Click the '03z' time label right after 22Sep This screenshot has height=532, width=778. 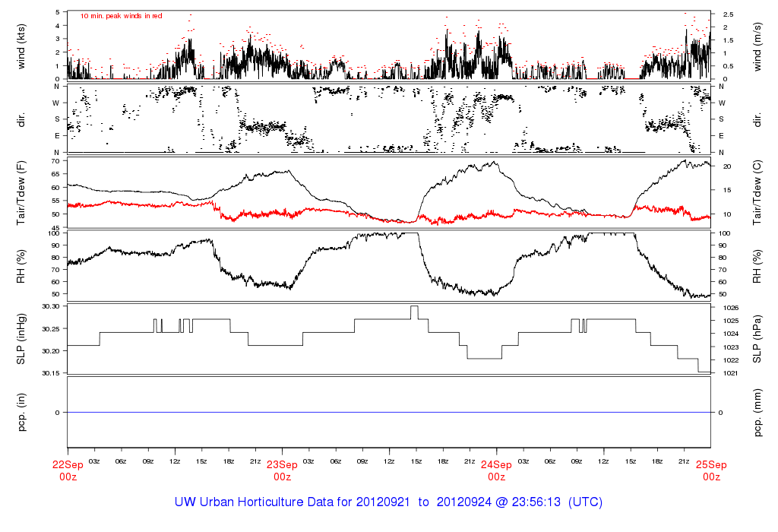coord(94,461)
